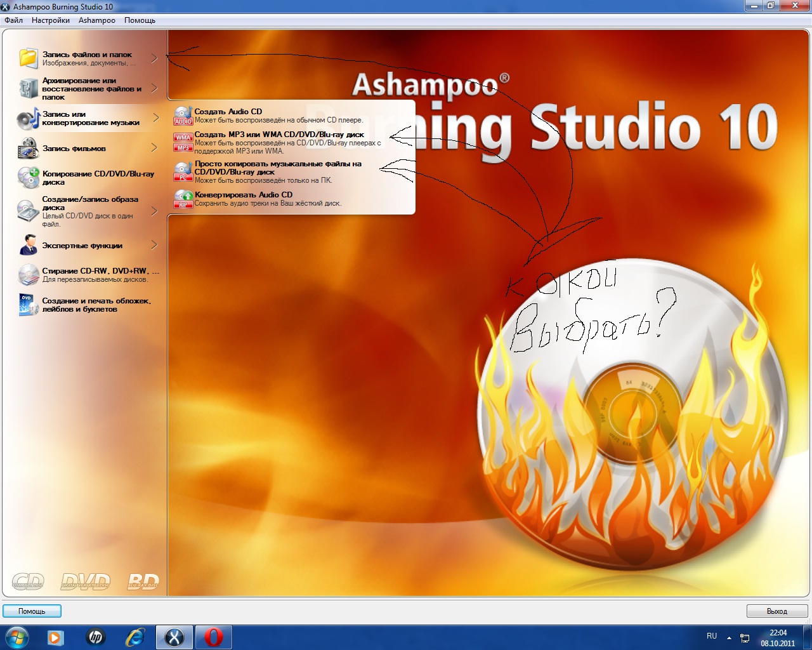The image size is (812, 650).
Task: Click the RU language indicator in tray
Action: point(712,636)
